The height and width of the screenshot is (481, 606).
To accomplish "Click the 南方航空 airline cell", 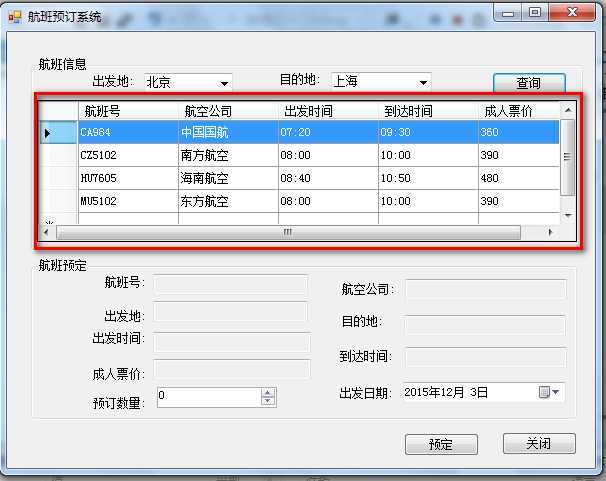I will 228,155.
